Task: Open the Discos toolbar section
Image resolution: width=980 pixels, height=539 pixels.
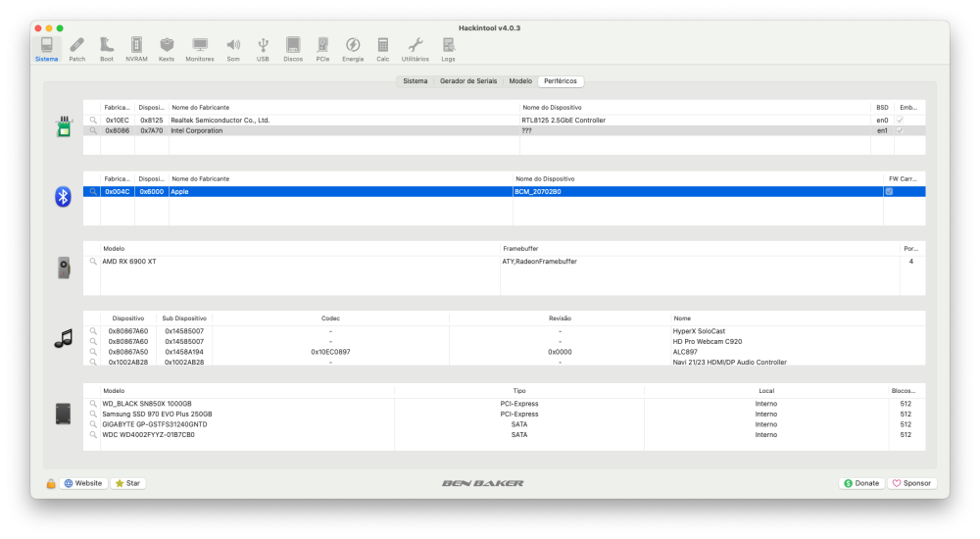Action: point(292,49)
